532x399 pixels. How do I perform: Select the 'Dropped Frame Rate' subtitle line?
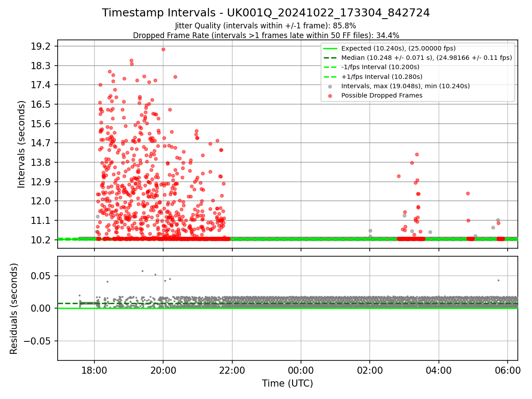tap(266, 35)
